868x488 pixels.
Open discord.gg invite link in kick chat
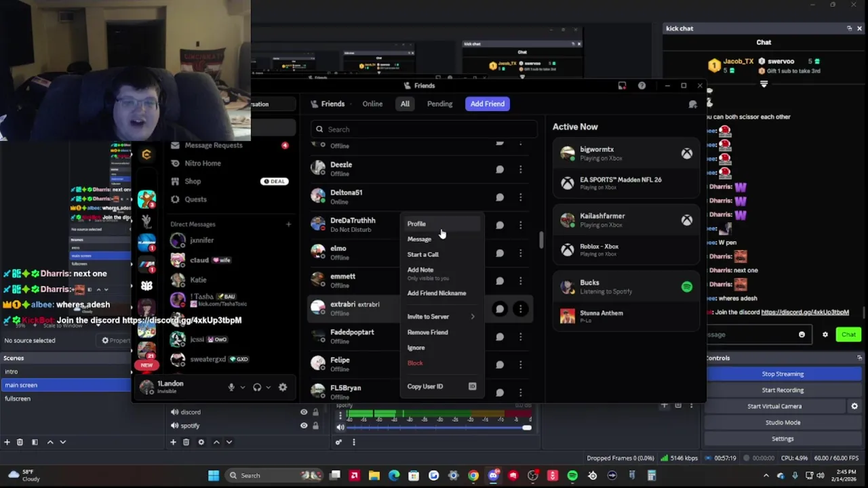point(805,312)
